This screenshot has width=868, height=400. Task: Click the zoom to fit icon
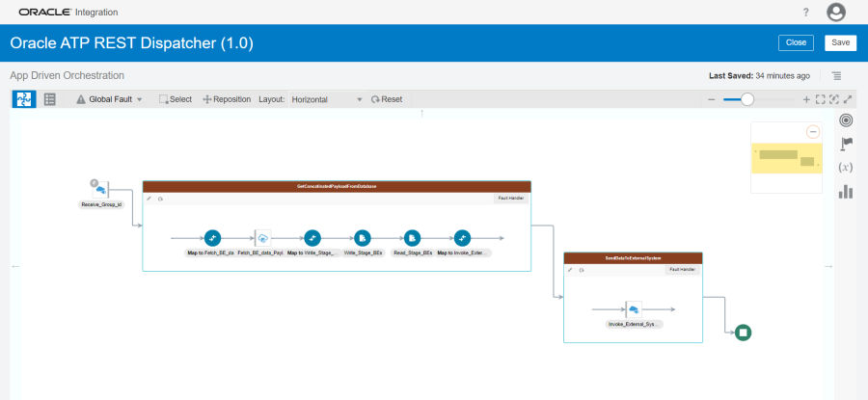click(x=821, y=99)
